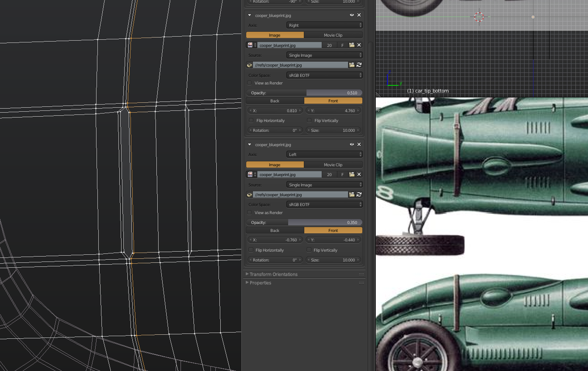
Task: Hide the Left axis background image via eye icon
Action: (352, 144)
